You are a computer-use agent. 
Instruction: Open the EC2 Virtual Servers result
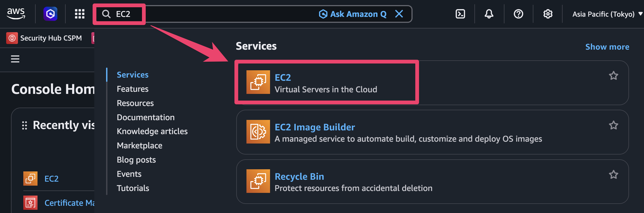[x=325, y=82]
